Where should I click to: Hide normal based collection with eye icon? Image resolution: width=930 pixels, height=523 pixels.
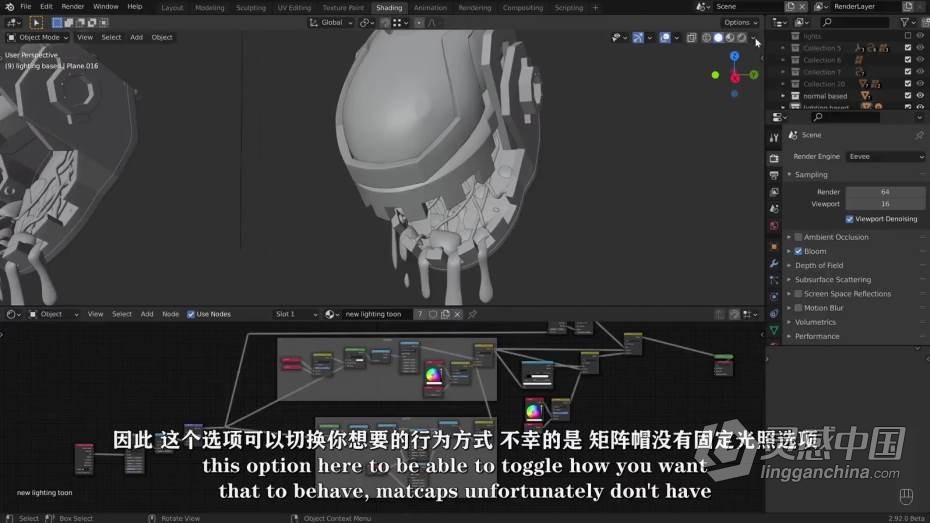click(x=920, y=95)
